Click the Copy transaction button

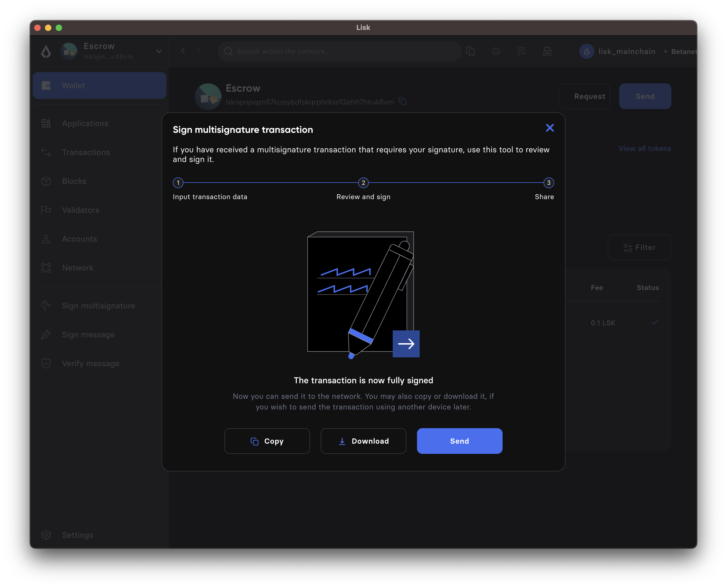(267, 441)
